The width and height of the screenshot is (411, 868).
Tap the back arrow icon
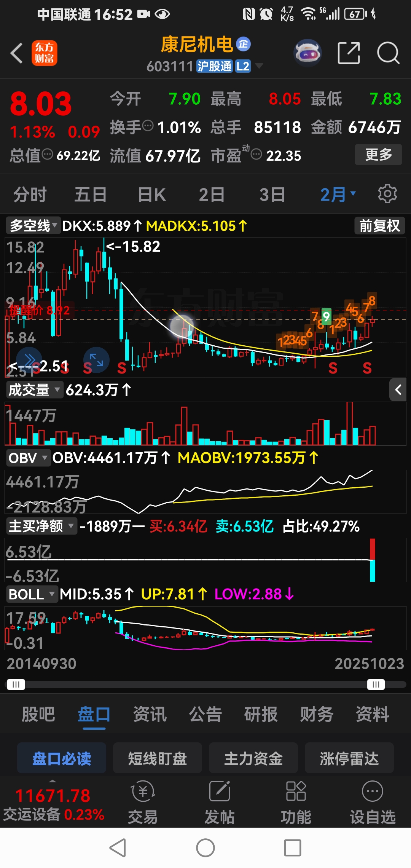(17, 53)
